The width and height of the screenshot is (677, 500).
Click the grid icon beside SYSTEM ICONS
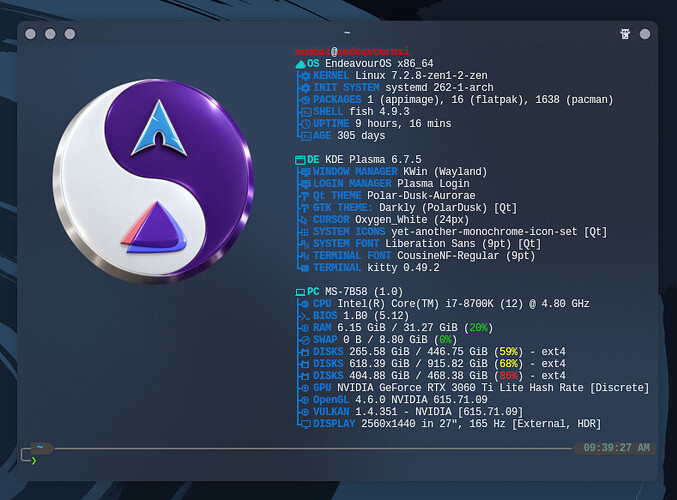[x=305, y=232]
